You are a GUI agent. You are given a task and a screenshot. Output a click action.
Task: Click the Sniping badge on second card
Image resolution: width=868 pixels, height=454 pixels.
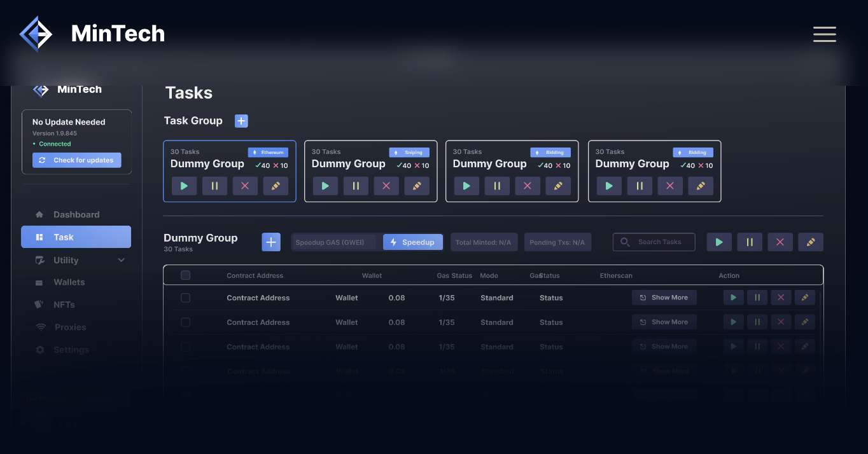point(409,153)
